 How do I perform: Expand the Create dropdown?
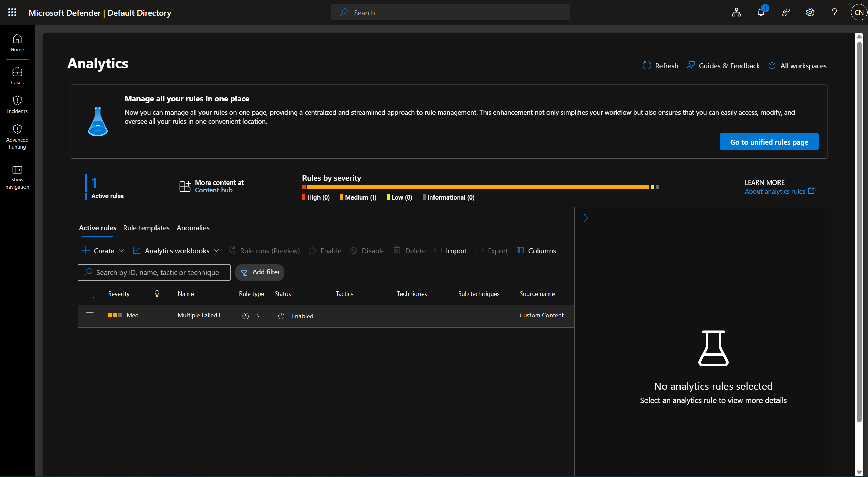coord(103,251)
